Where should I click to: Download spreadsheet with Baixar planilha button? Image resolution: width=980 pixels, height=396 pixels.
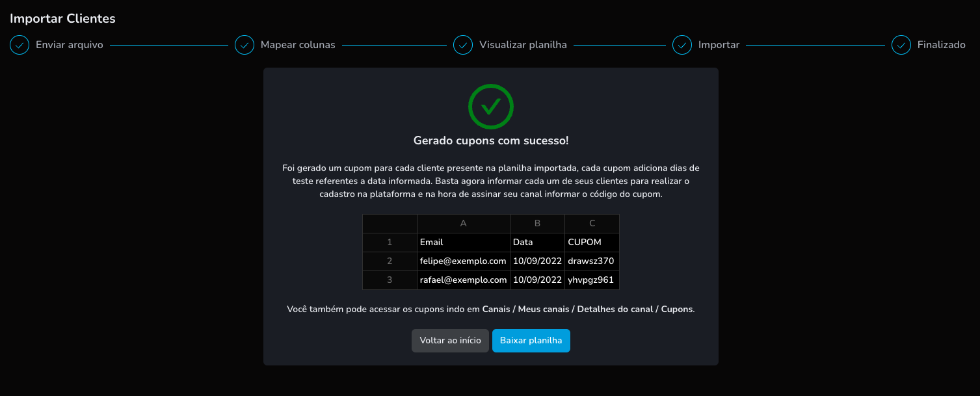531,341
